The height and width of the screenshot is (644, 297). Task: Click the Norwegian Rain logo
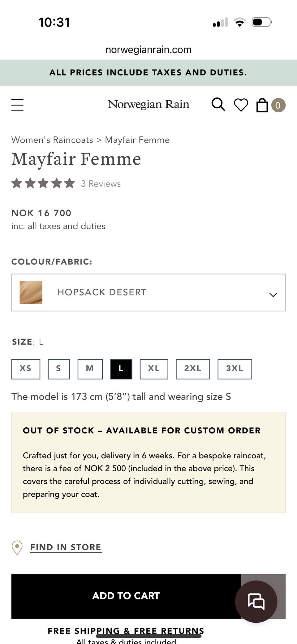pos(148,105)
